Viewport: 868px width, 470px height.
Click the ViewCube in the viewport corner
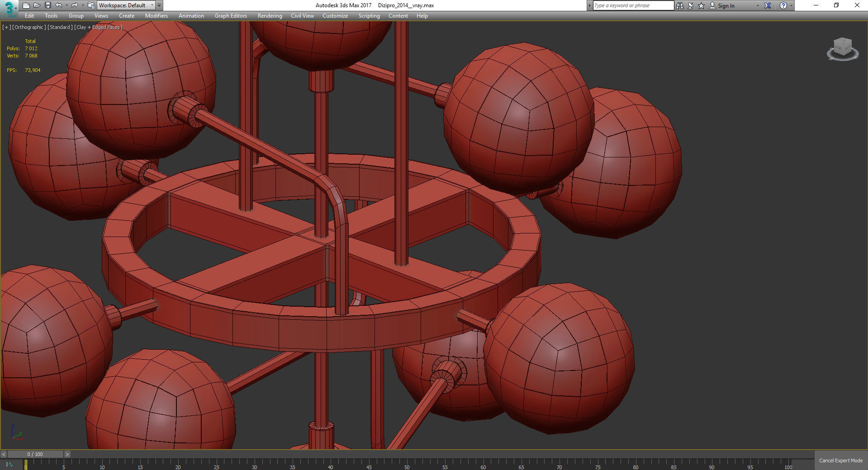pos(842,49)
